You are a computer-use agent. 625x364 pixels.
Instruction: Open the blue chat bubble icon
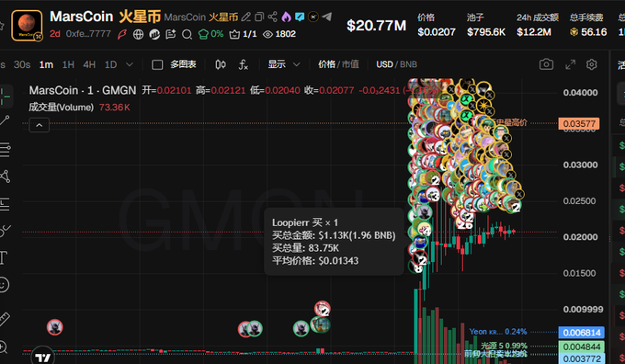click(300, 17)
